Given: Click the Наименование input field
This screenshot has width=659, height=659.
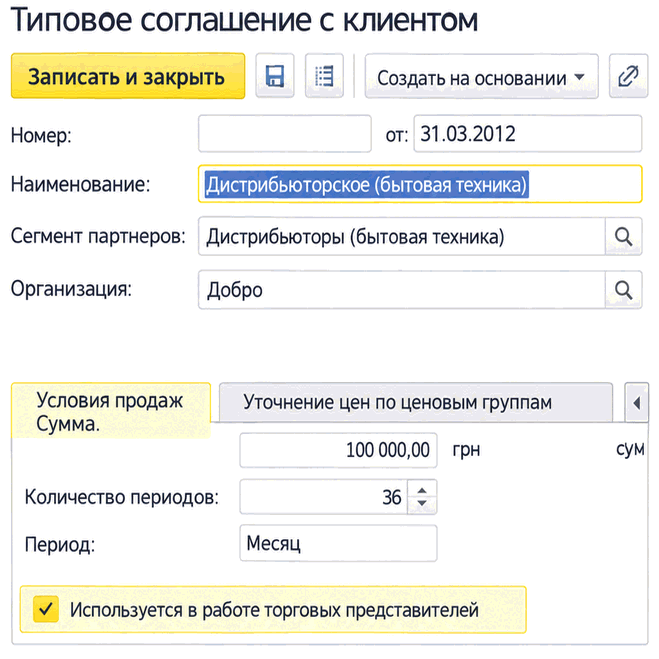Looking at the screenshot, I should point(420,184).
